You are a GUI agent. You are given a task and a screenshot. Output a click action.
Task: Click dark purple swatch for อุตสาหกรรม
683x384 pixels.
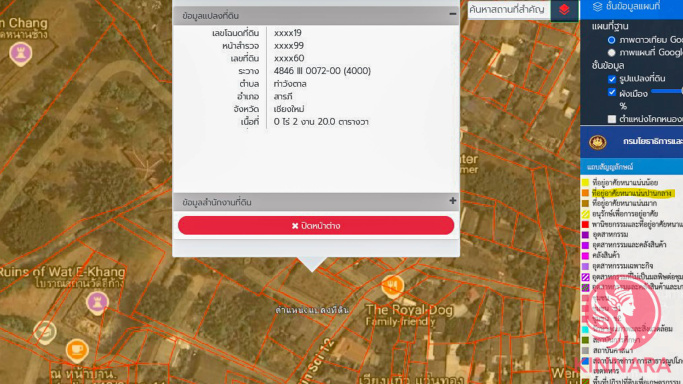point(585,235)
